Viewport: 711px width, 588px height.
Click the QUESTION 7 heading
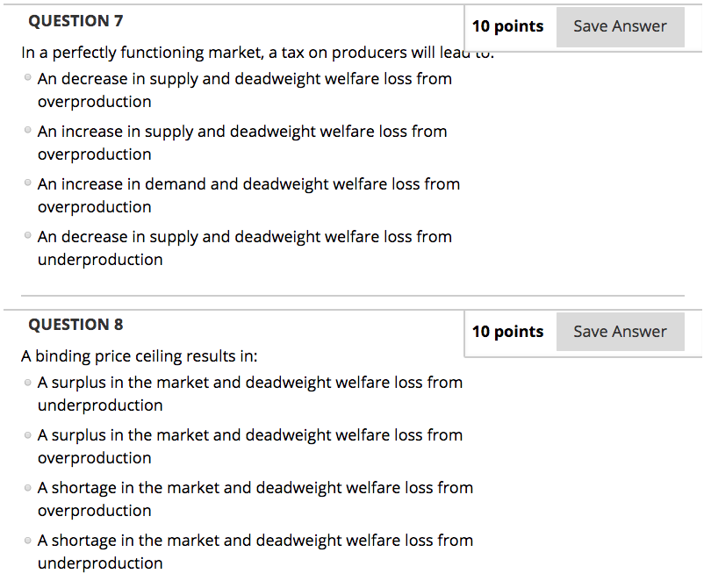[75, 20]
